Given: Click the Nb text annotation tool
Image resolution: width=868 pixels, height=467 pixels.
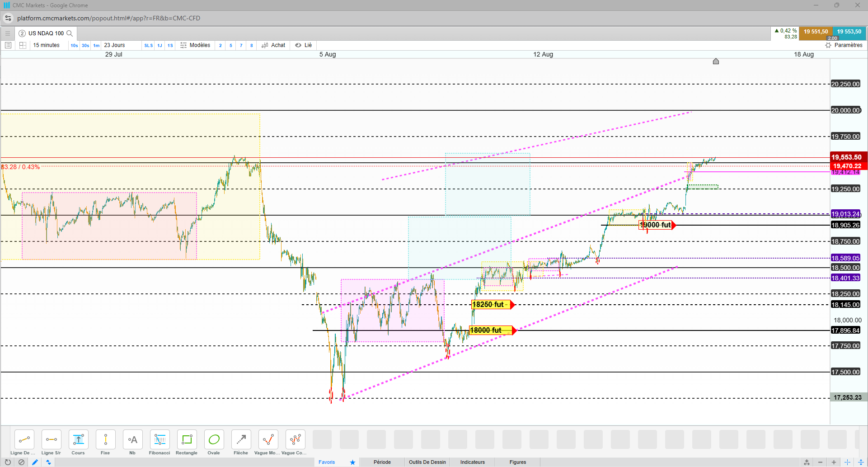Looking at the screenshot, I should pyautogui.click(x=132, y=442).
